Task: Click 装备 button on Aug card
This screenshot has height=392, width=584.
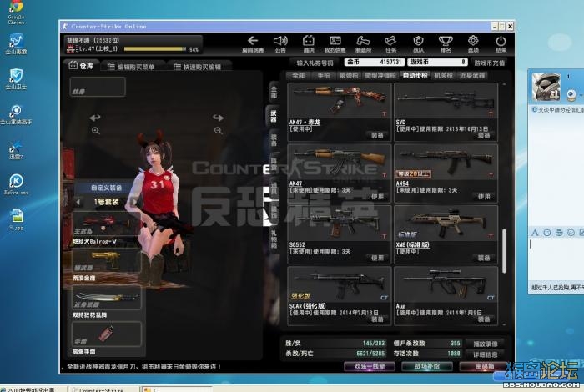Action: [x=483, y=319]
